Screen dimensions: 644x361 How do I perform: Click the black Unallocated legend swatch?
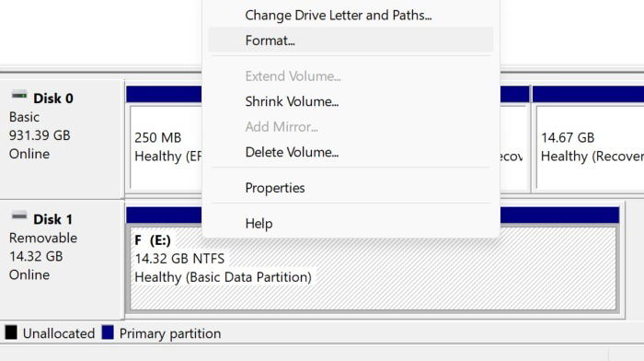tap(11, 332)
